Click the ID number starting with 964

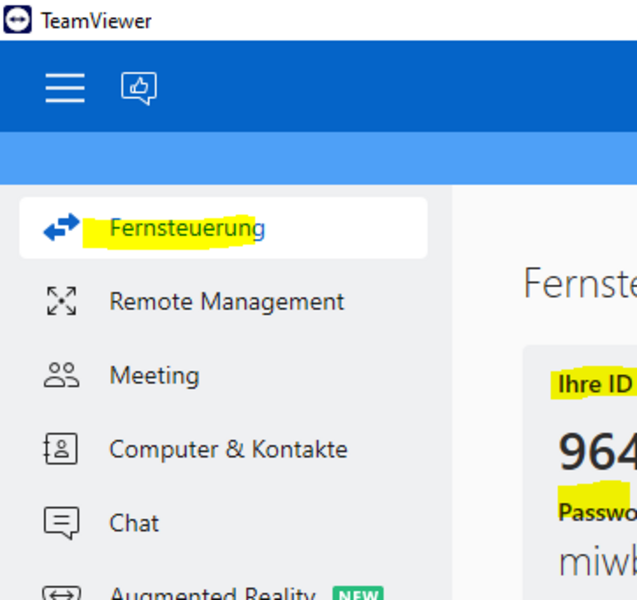pos(598,451)
